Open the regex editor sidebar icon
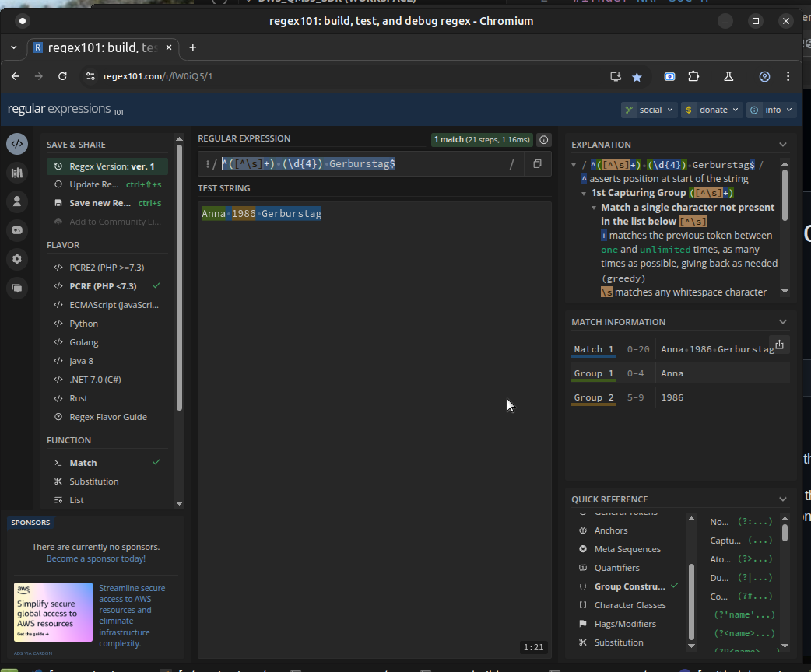 pos(16,144)
